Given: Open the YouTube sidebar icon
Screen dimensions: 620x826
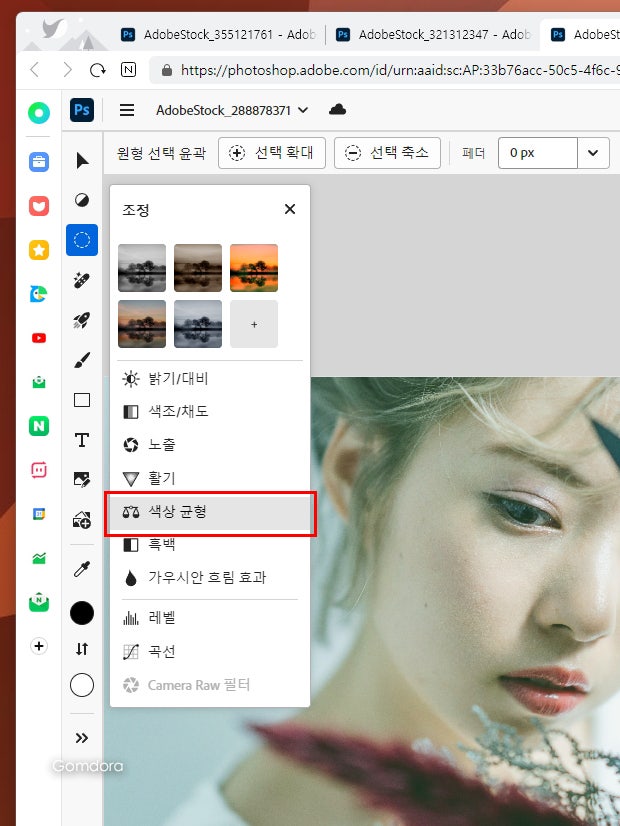Looking at the screenshot, I should [x=39, y=338].
